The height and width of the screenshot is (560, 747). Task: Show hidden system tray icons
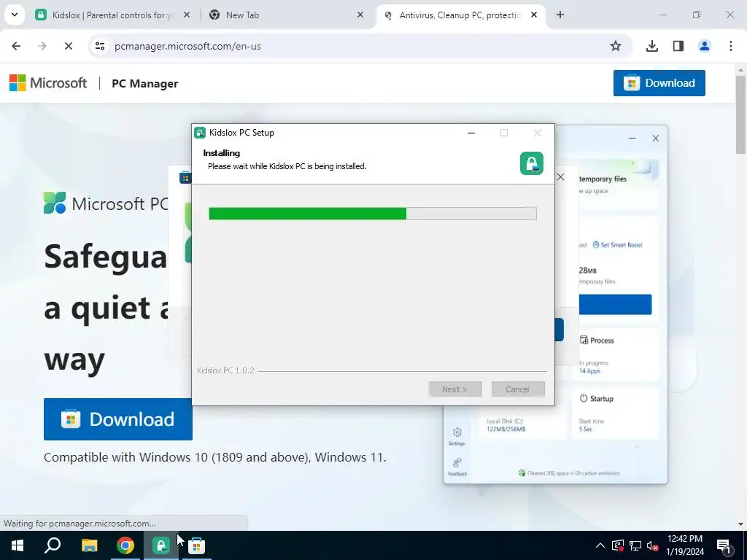tap(600, 545)
